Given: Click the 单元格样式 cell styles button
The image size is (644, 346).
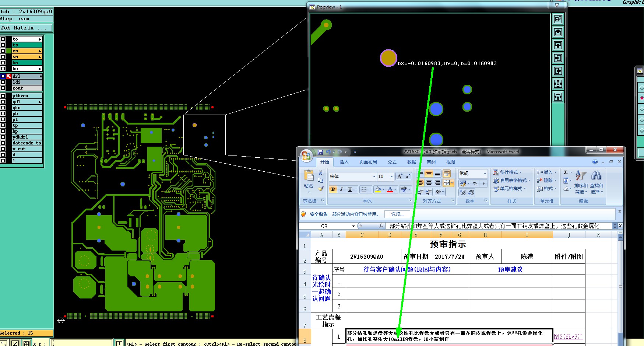Looking at the screenshot, I should pyautogui.click(x=510, y=189).
